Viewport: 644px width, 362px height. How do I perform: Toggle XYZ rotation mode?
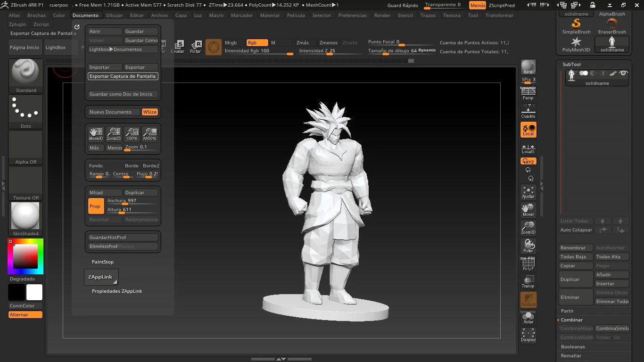[528, 161]
